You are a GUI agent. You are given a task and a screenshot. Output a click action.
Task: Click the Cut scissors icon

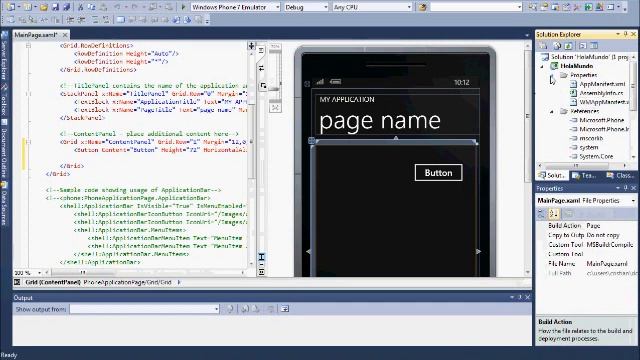(x=80, y=7)
